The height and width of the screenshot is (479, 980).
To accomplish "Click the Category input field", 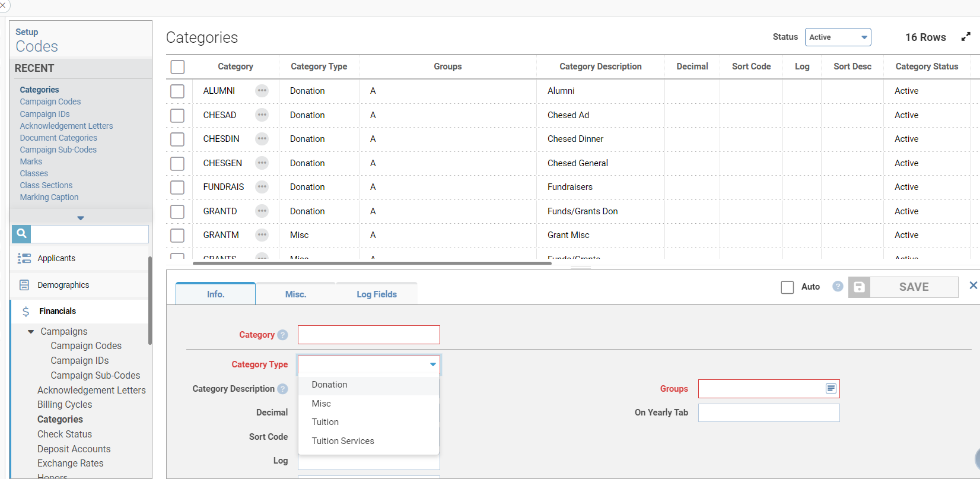I will pyautogui.click(x=369, y=335).
